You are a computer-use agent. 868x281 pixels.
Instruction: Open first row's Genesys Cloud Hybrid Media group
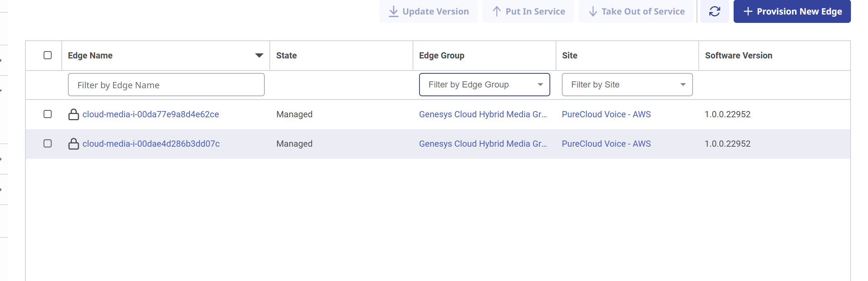[483, 114]
